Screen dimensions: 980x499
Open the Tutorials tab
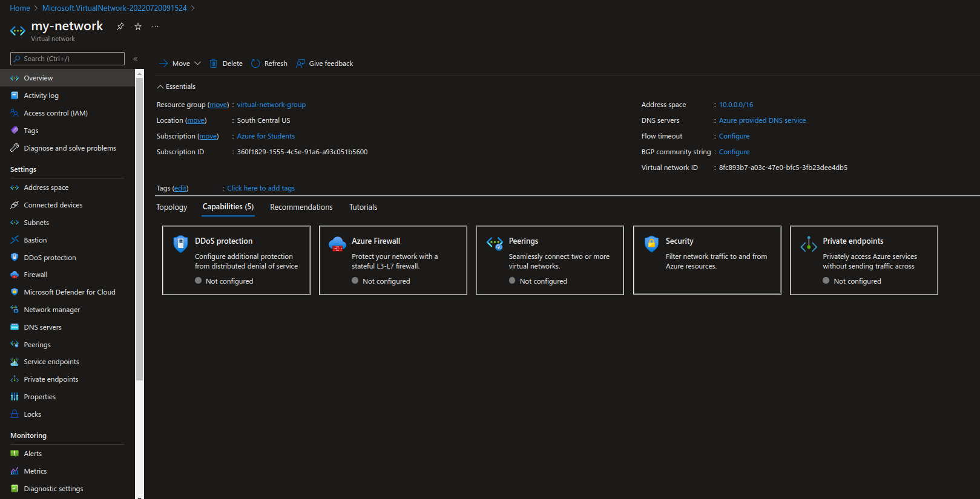[363, 207]
